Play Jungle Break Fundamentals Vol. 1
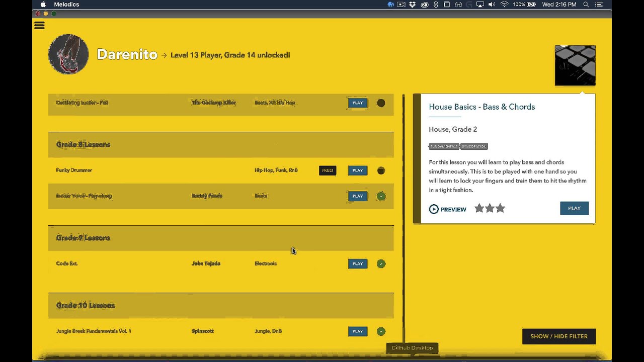The width and height of the screenshot is (644, 362). (358, 331)
